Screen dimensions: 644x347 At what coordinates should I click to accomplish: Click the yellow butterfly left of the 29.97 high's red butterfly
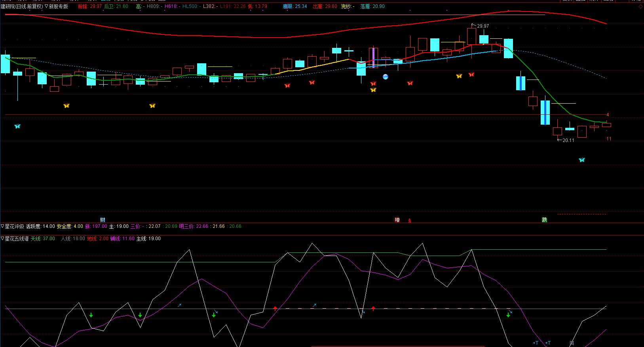pos(459,76)
